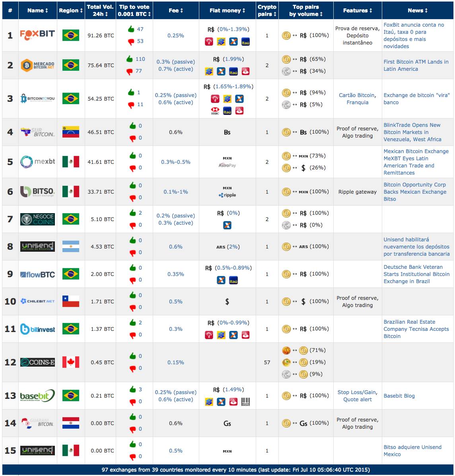Image resolution: width=455 pixels, height=476 pixels.
Task: Click '46.51 BTC' volume cell
Action: 101,132
